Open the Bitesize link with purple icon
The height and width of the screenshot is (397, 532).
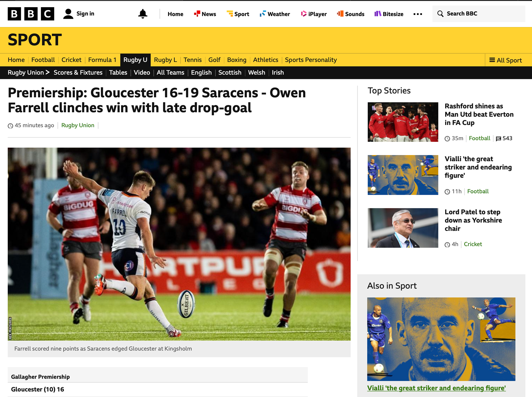point(389,14)
